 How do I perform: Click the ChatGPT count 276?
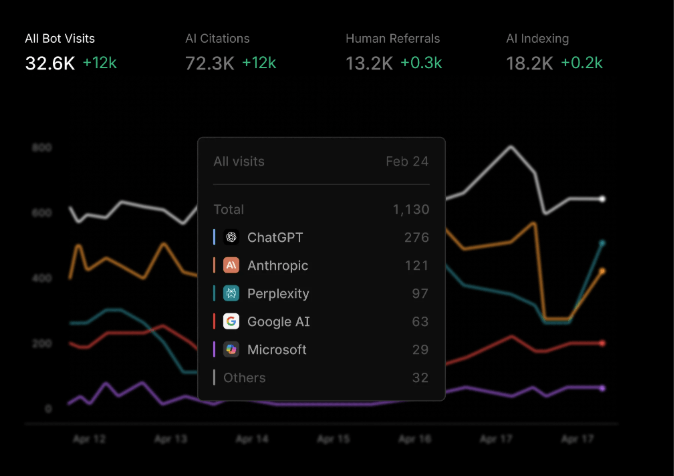pos(417,237)
